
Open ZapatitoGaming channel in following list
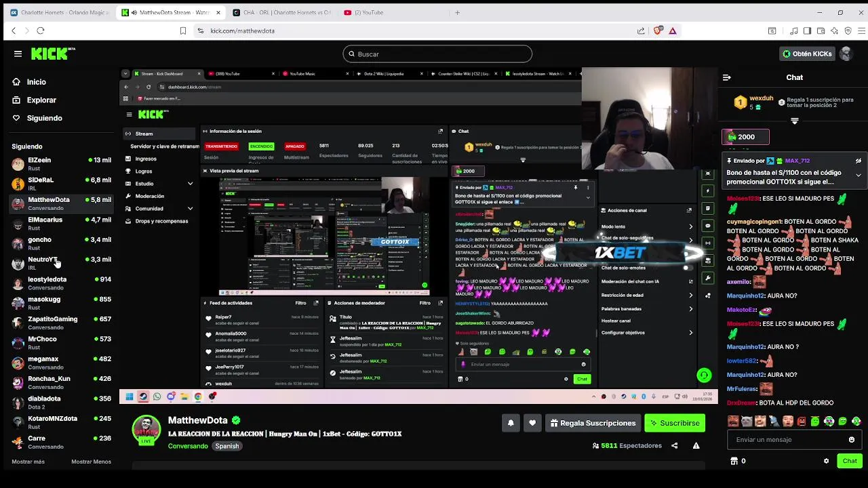(x=61, y=323)
